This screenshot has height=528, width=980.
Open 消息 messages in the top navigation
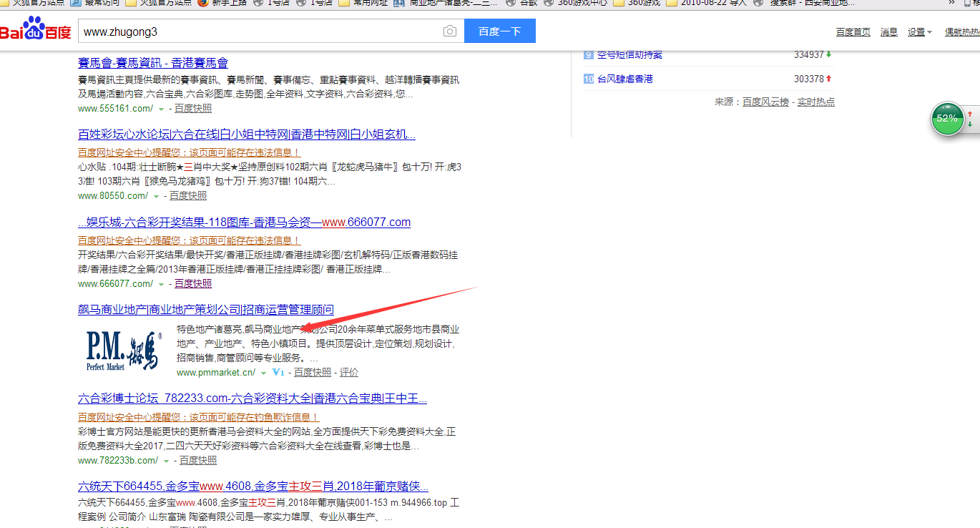point(888,32)
